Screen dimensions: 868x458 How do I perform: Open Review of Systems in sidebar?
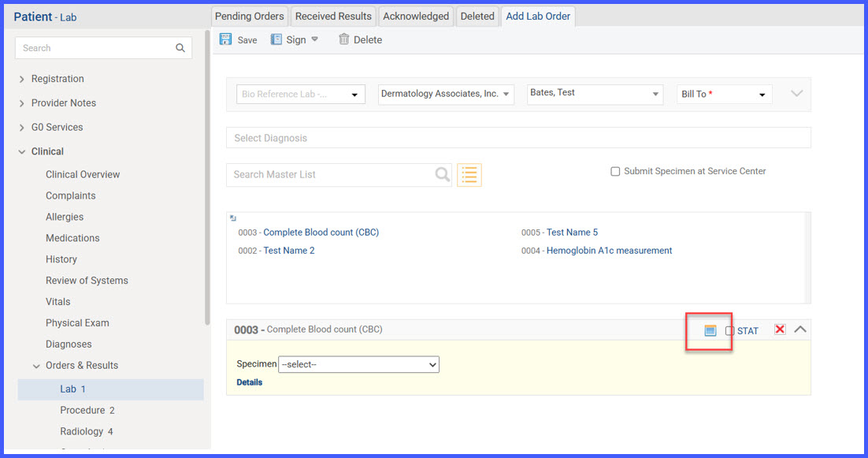[87, 280]
